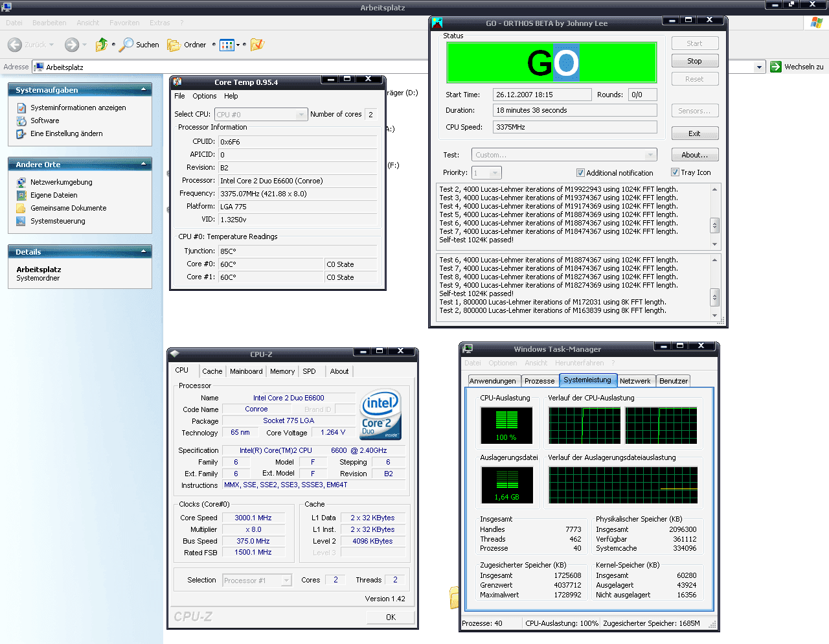Screen dimensions: 829x644
Task: Click the Exit button in ORTHOS
Action: pyautogui.click(x=694, y=133)
